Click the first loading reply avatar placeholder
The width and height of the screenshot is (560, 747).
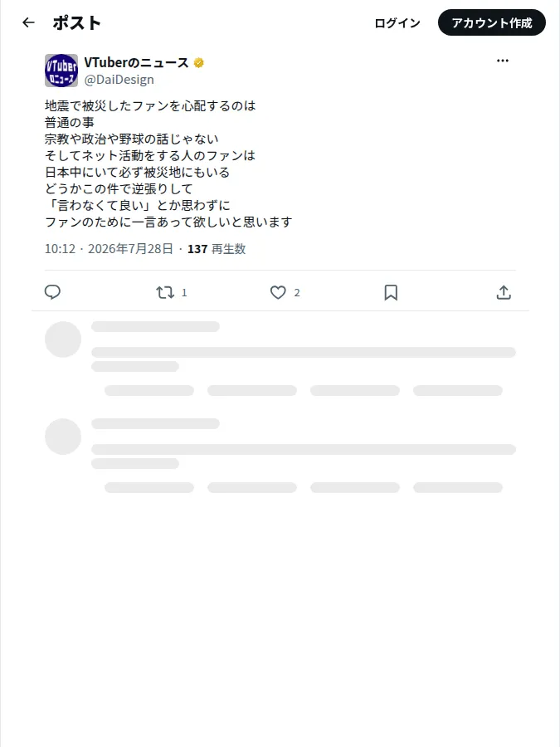click(x=63, y=339)
